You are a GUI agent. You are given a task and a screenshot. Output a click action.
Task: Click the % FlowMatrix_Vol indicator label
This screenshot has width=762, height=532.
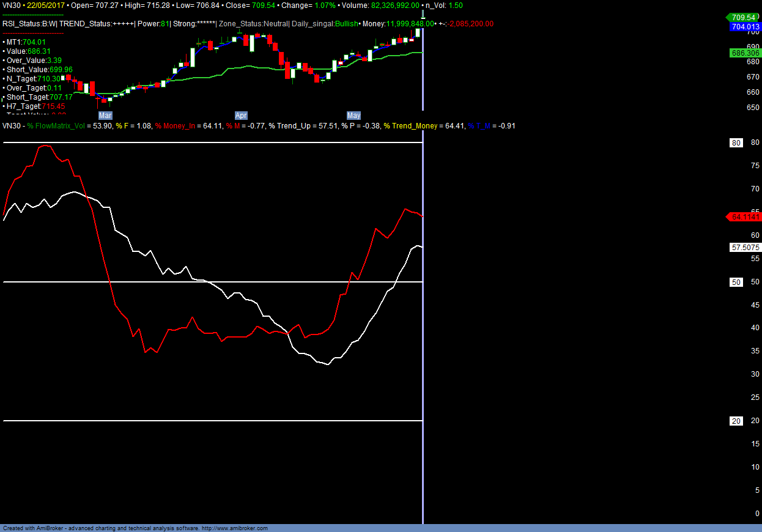[57, 125]
